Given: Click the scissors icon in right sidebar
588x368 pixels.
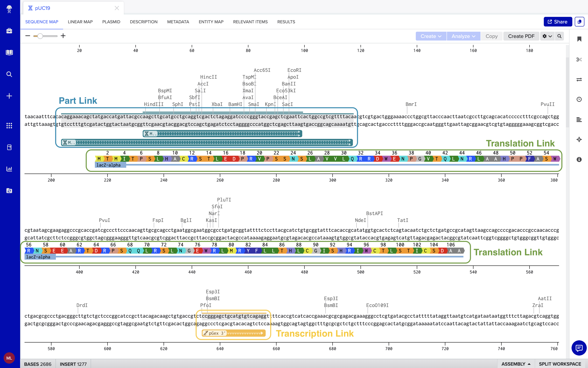Looking at the screenshot, I should pyautogui.click(x=579, y=60).
